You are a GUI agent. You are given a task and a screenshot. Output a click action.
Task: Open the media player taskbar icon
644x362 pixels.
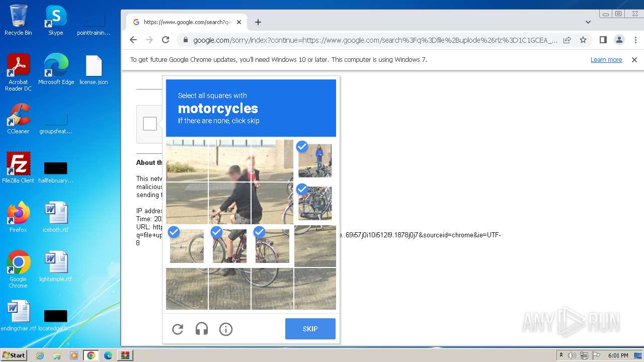coord(74,355)
